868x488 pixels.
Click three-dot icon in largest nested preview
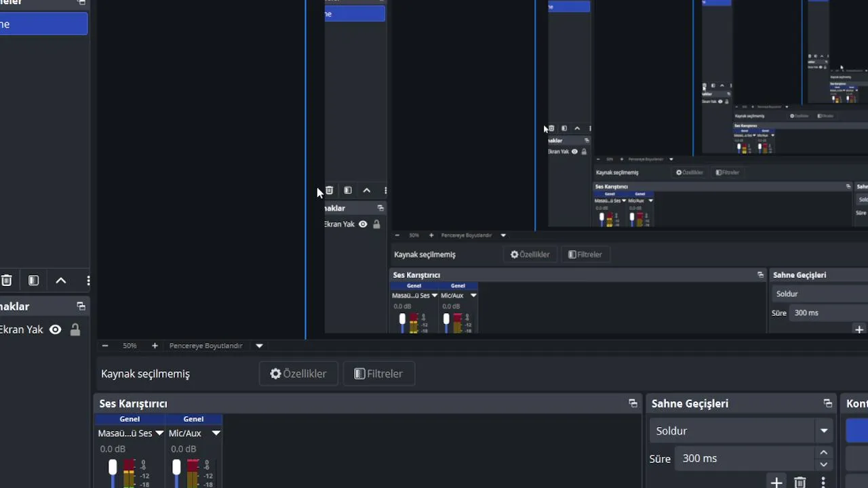[385, 190]
